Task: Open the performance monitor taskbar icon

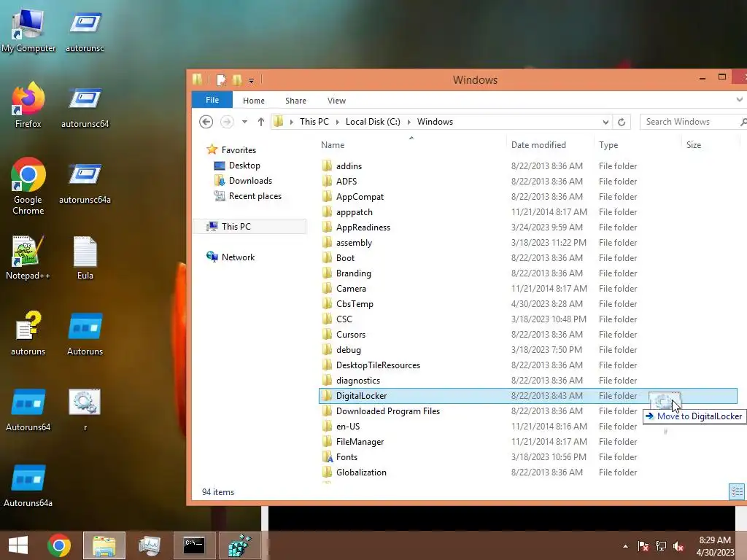Action: [149, 545]
